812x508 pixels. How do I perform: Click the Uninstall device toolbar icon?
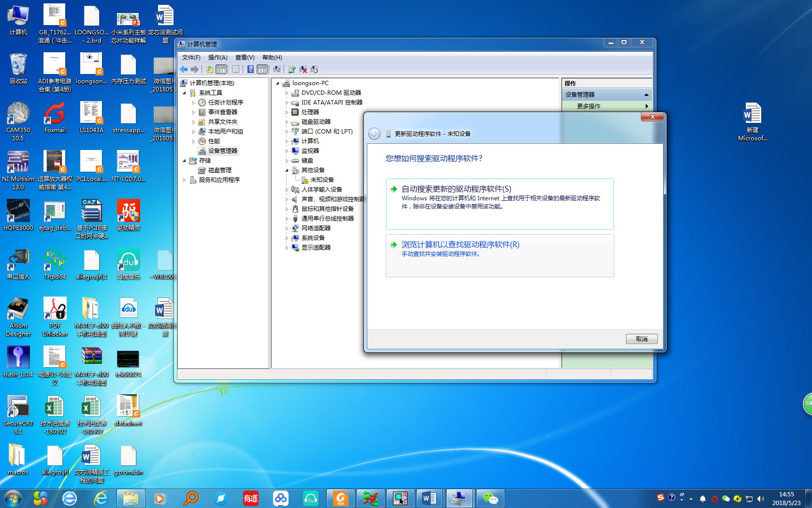click(303, 69)
